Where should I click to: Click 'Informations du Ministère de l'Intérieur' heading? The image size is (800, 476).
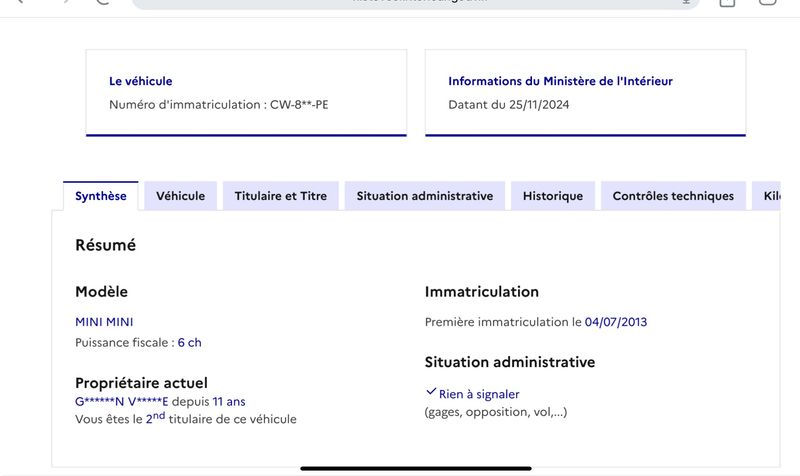[560, 81]
